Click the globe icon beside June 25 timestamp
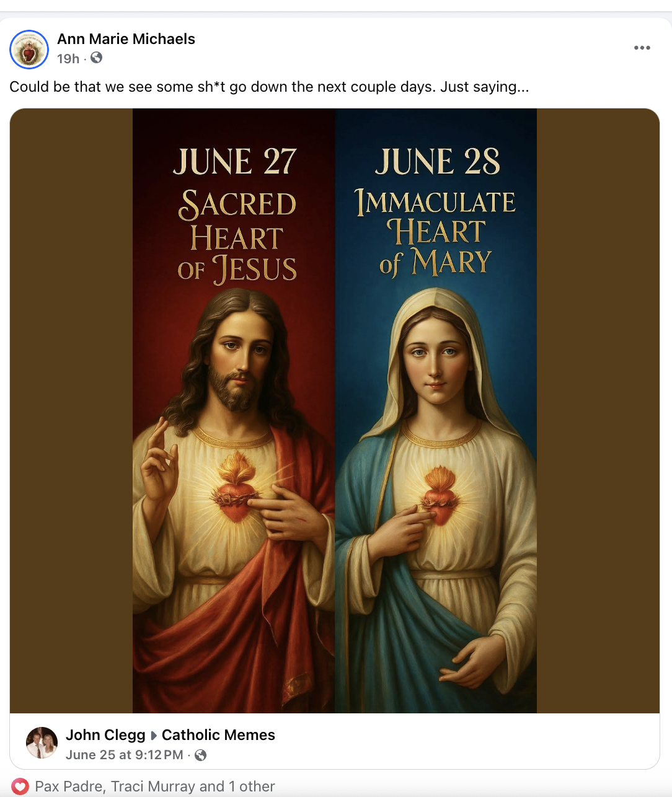The width and height of the screenshot is (672, 797). coord(200,755)
